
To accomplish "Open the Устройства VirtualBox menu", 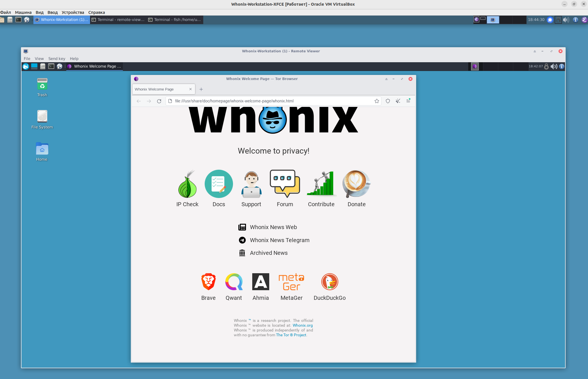I will click(x=73, y=12).
